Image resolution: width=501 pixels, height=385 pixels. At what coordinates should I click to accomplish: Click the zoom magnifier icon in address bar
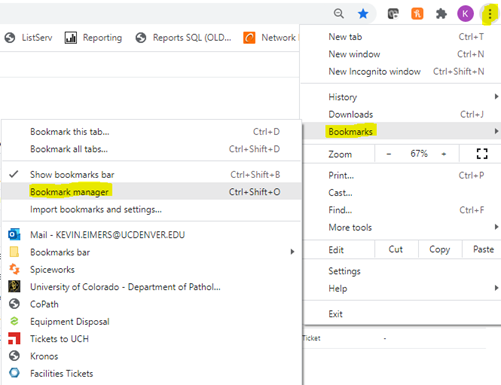pos(339,14)
